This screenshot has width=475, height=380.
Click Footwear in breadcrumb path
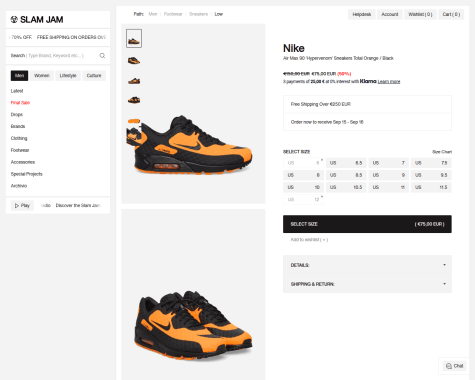pos(173,14)
